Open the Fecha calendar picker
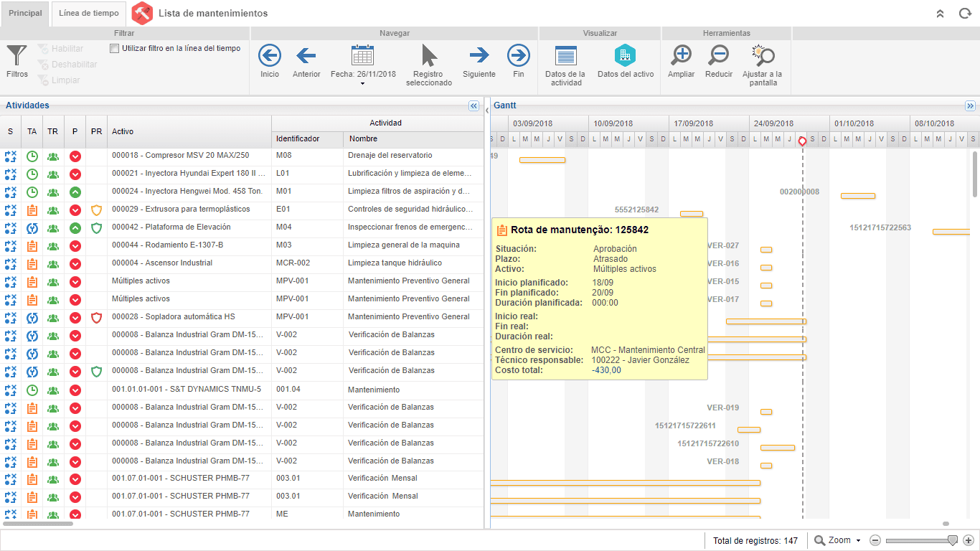This screenshot has height=551, width=980. pyautogui.click(x=363, y=65)
